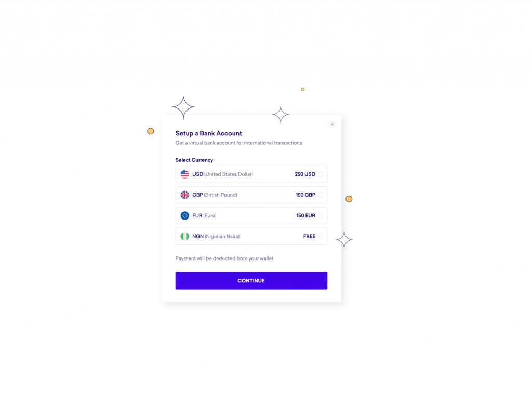Screen dimensions: 532x409
Task: Click the Setup a Bank Account heading
Action: coord(209,133)
